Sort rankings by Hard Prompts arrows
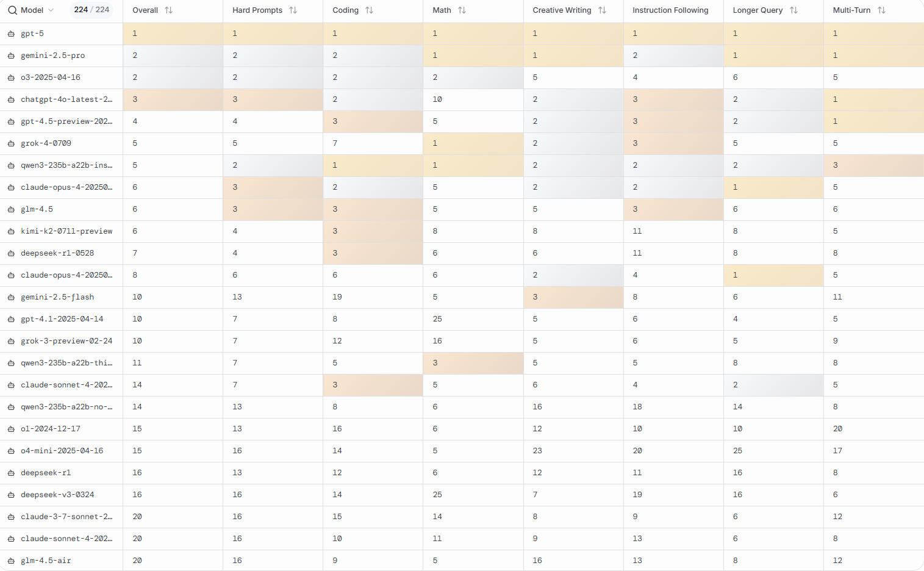The height and width of the screenshot is (571, 924). (x=293, y=10)
